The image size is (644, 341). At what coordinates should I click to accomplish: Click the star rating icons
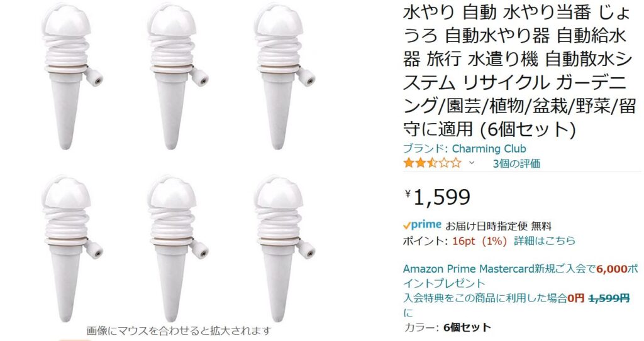[432, 163]
